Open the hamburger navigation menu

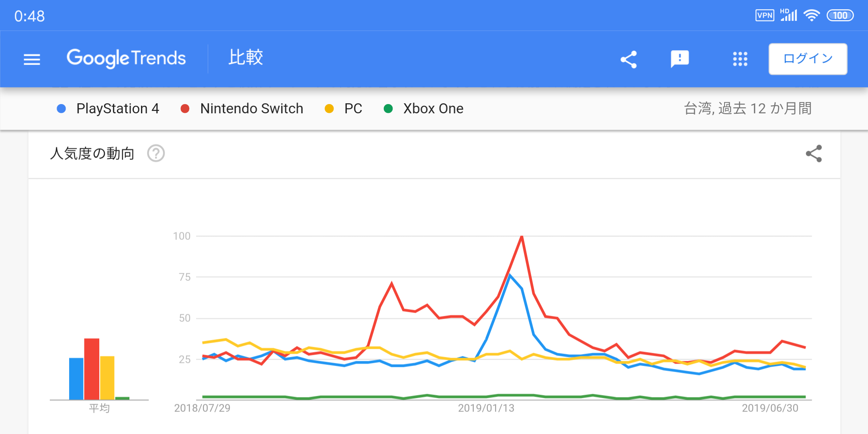[x=32, y=59]
